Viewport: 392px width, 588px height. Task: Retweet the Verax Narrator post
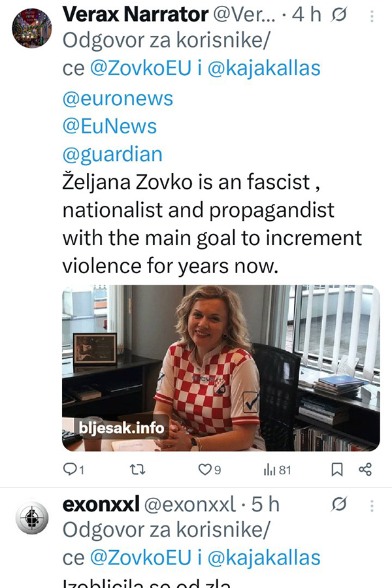click(137, 469)
